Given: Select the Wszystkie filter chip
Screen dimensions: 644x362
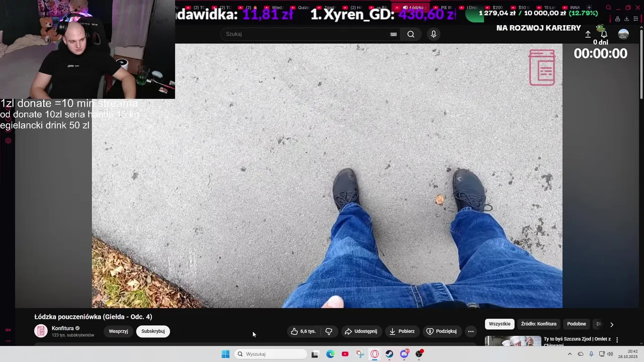Looking at the screenshot, I should point(500,324).
